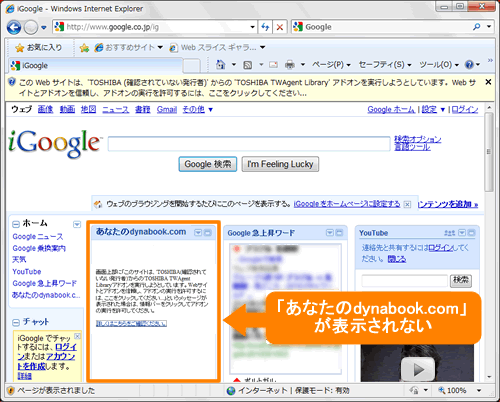500x402 pixels.
Task: Open the Google 急上昇ワード gadget menu arrow
Action: pyautogui.click(x=330, y=233)
